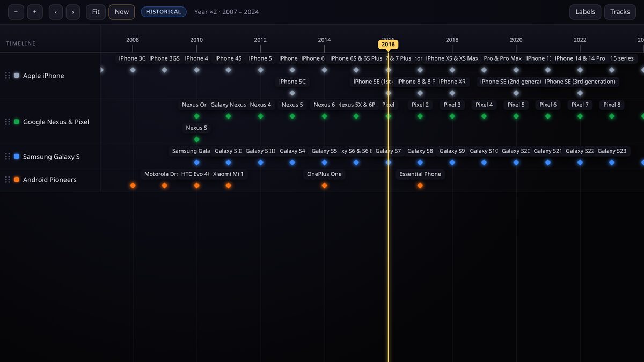Click the 2014 year tick on ruler
The width and height of the screenshot is (644, 362).
point(324,40)
